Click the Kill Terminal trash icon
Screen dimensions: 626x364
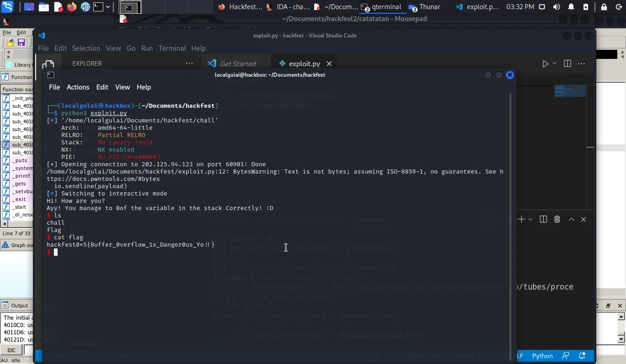pyautogui.click(x=557, y=220)
